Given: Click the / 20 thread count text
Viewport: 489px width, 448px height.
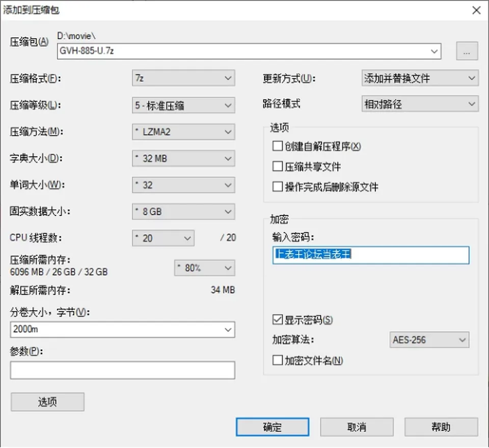Looking at the screenshot, I should tap(228, 238).
